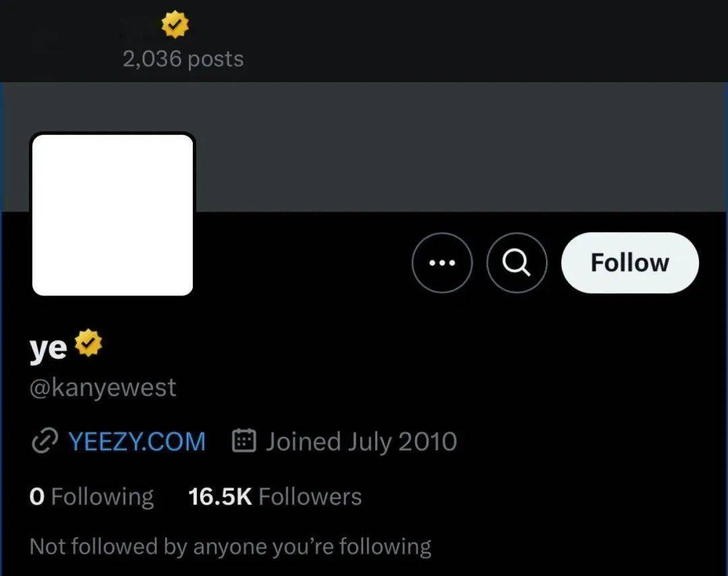Image resolution: width=728 pixels, height=576 pixels.
Task: Click the word Following in profile stats
Action: coord(102,497)
